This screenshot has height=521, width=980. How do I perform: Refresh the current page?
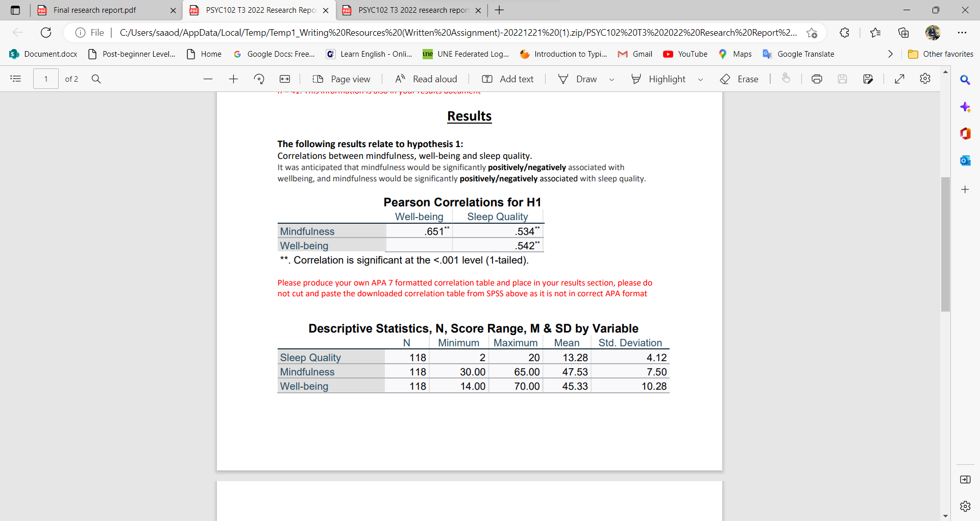point(46,33)
